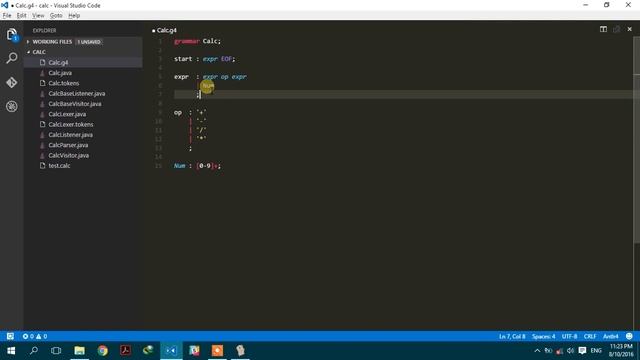The image size is (640, 360).
Task: Open Adobe Reader from the taskbar
Action: coord(125,351)
